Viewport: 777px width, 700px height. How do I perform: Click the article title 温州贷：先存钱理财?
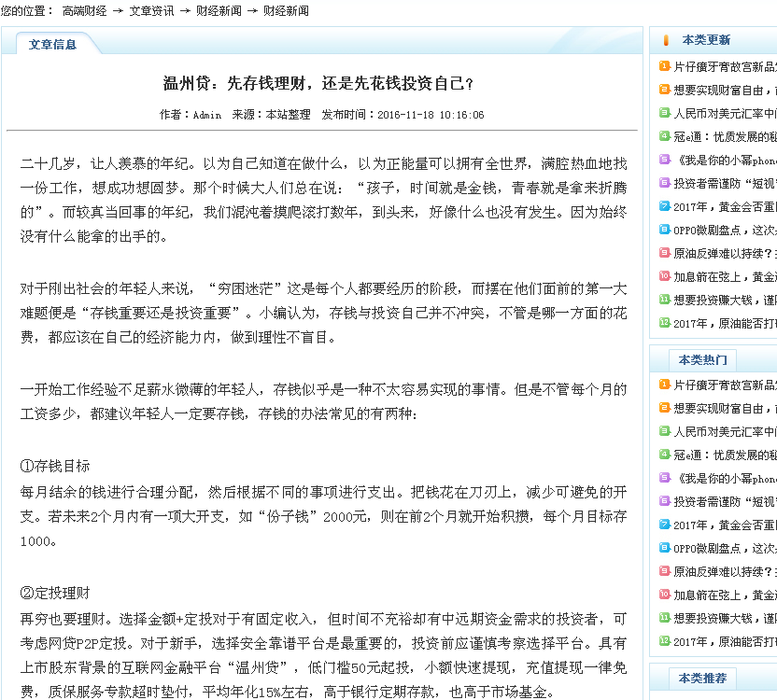click(x=318, y=84)
